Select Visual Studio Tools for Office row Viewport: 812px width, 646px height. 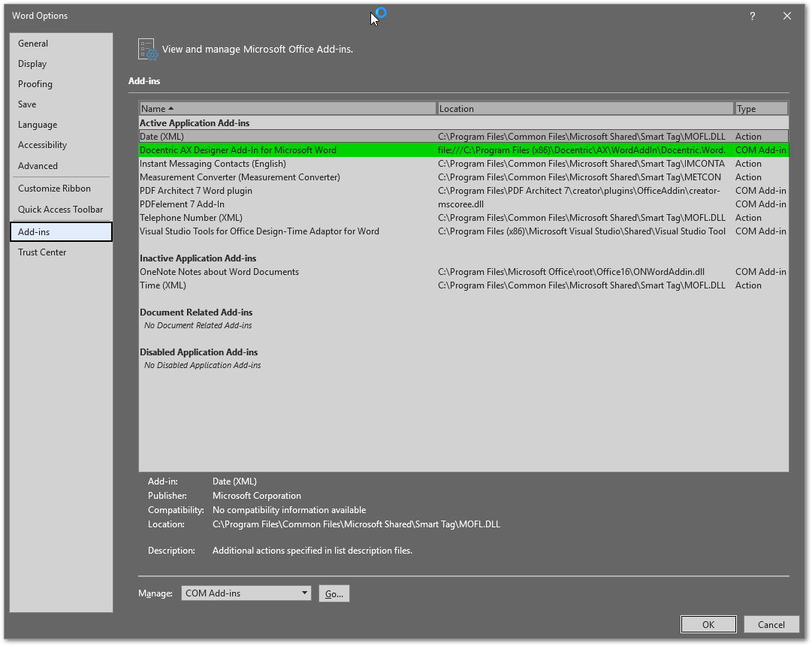(463, 231)
